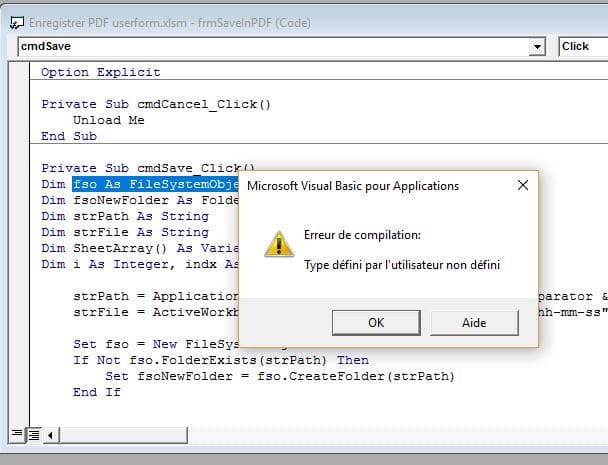The width and height of the screenshot is (608, 465).
Task: Open the Click procedure combo box
Action: point(580,46)
